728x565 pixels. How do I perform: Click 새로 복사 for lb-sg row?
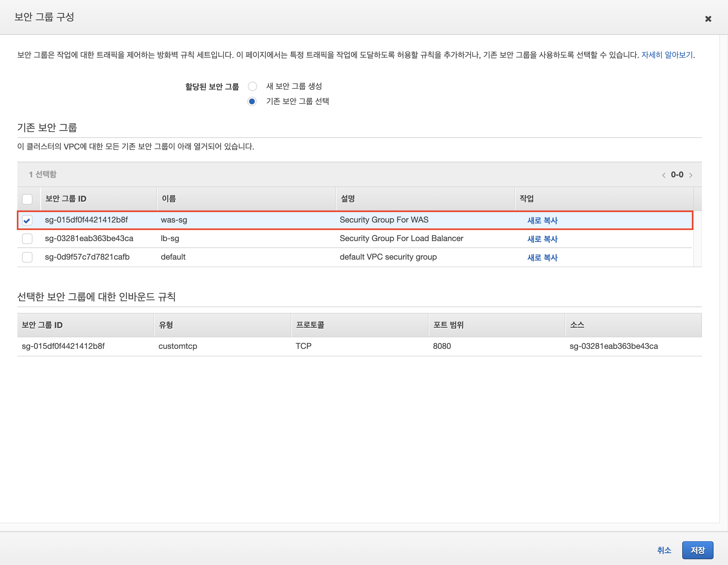(542, 239)
